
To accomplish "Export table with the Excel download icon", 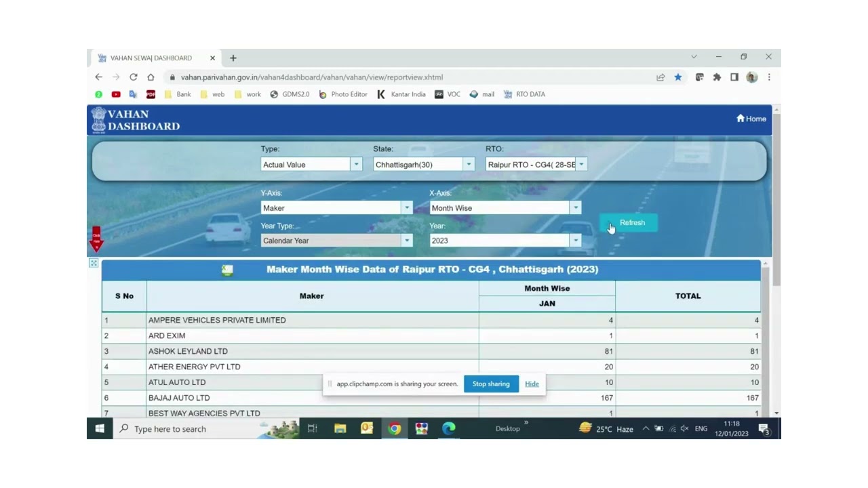I will pyautogui.click(x=227, y=270).
